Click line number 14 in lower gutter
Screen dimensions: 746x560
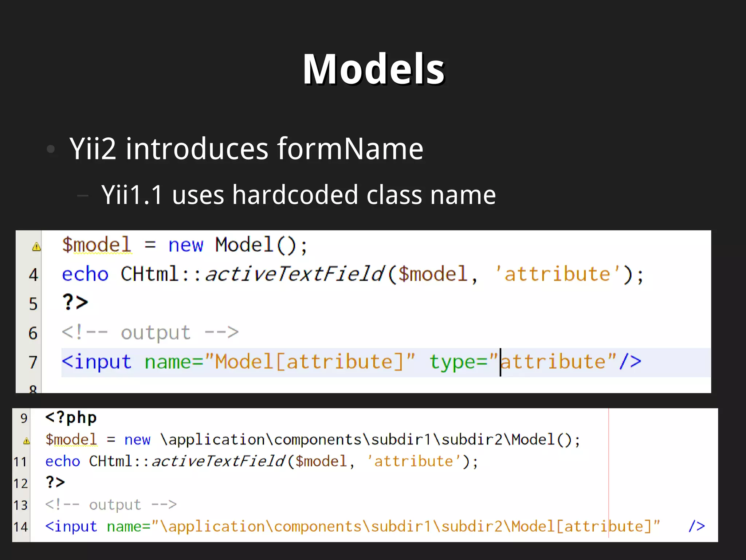20,527
